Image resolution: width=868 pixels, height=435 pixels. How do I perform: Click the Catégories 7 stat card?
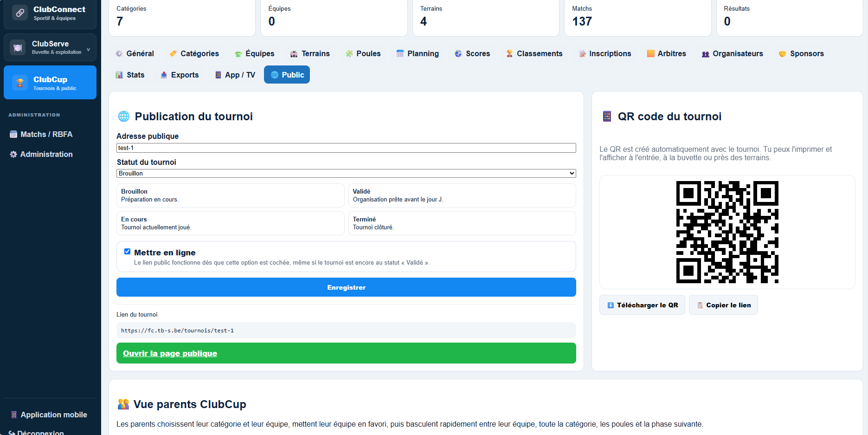coord(182,18)
